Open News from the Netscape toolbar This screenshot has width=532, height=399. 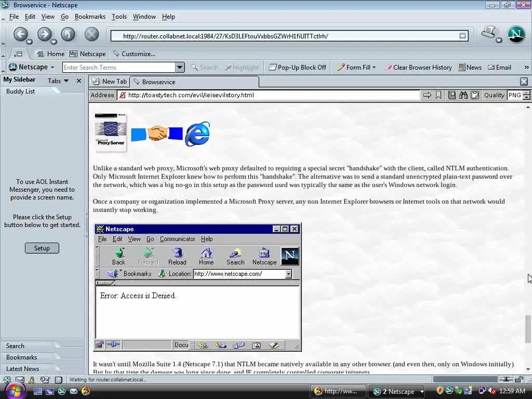(470, 67)
